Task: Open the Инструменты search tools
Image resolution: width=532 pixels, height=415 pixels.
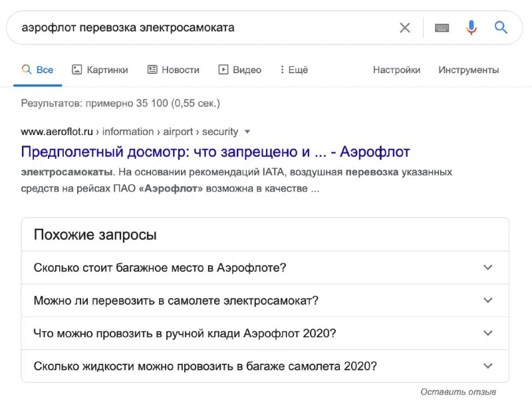Action: (468, 70)
